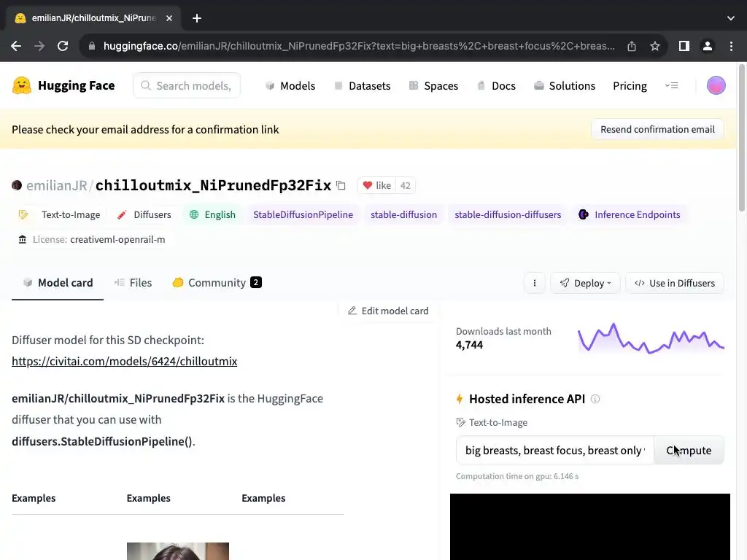
Task: Switch to the Model card tab
Action: [x=58, y=283]
